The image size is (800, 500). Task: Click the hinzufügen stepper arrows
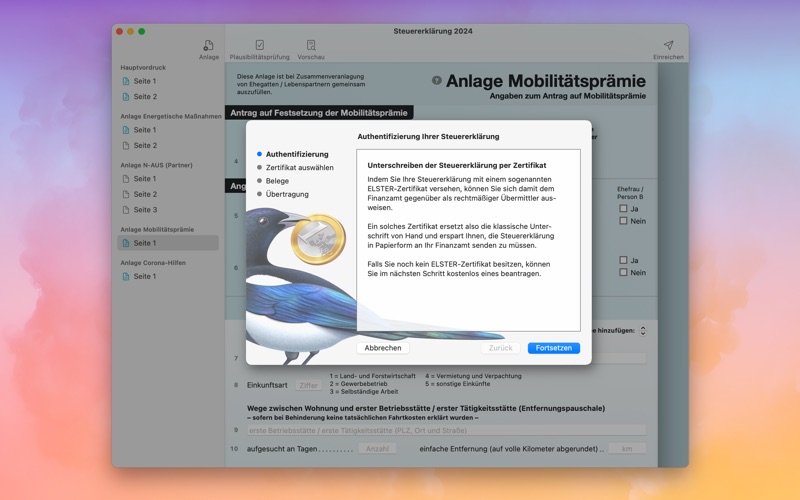click(x=643, y=331)
